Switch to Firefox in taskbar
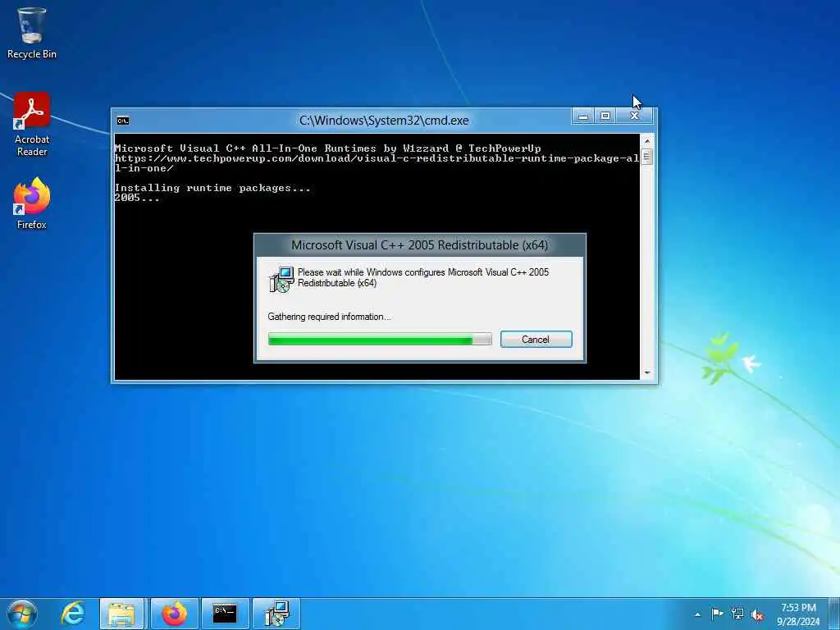The width and height of the screenshot is (840, 630). click(174, 614)
